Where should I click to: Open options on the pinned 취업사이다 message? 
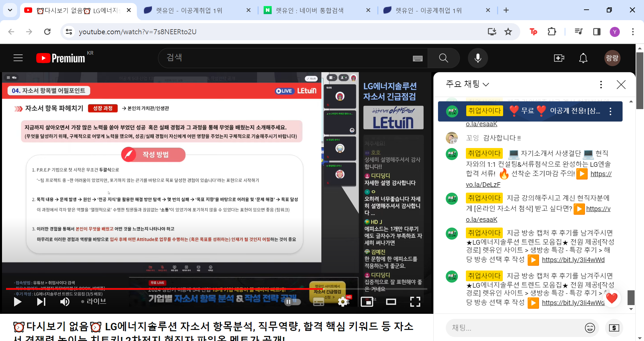tap(610, 111)
